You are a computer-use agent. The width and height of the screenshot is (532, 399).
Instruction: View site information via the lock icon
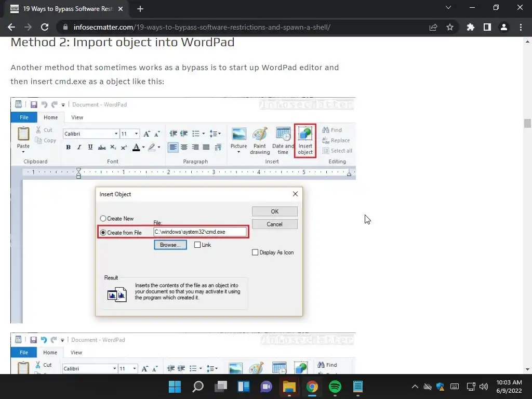point(65,27)
